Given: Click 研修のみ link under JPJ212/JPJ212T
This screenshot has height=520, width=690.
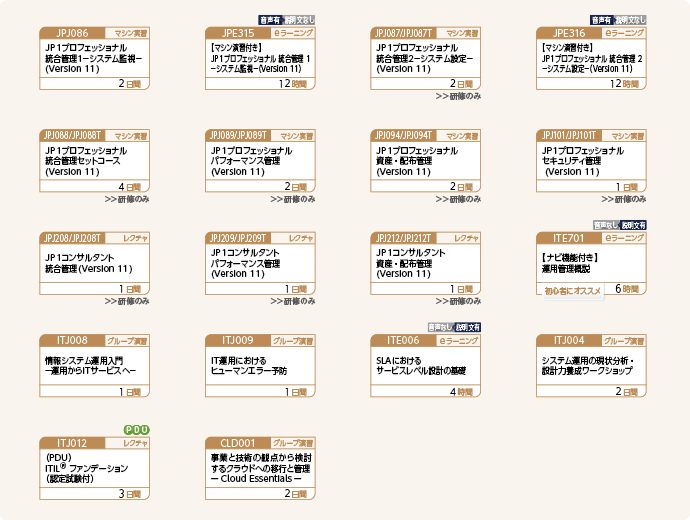Looking at the screenshot, I should coord(458,301).
